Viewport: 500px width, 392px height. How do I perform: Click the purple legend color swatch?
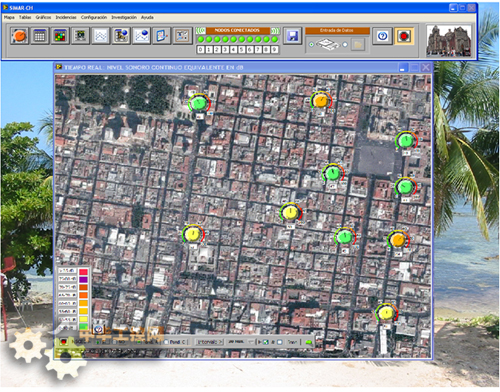click(x=83, y=279)
